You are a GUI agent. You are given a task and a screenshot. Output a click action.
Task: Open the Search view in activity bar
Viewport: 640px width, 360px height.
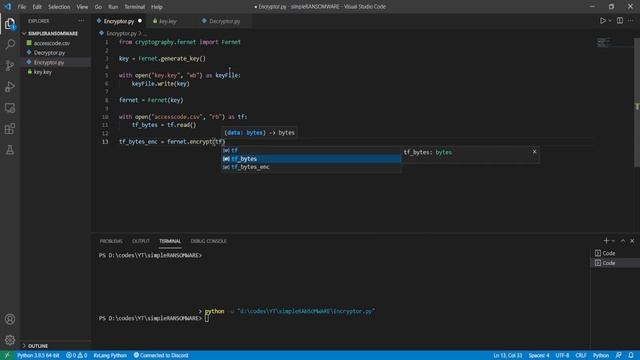[x=10, y=44]
